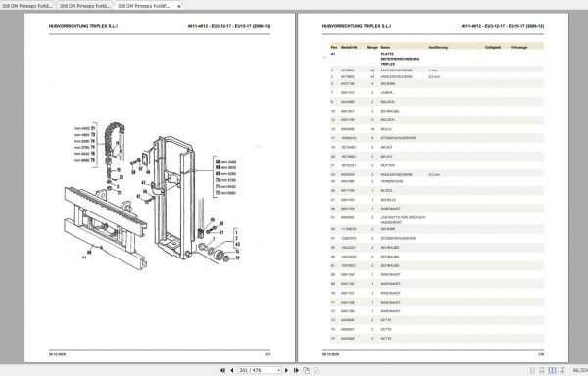Screen dimensions: 588x376
Task: Click the Fahrzeuge column header
Action: (x=519, y=47)
